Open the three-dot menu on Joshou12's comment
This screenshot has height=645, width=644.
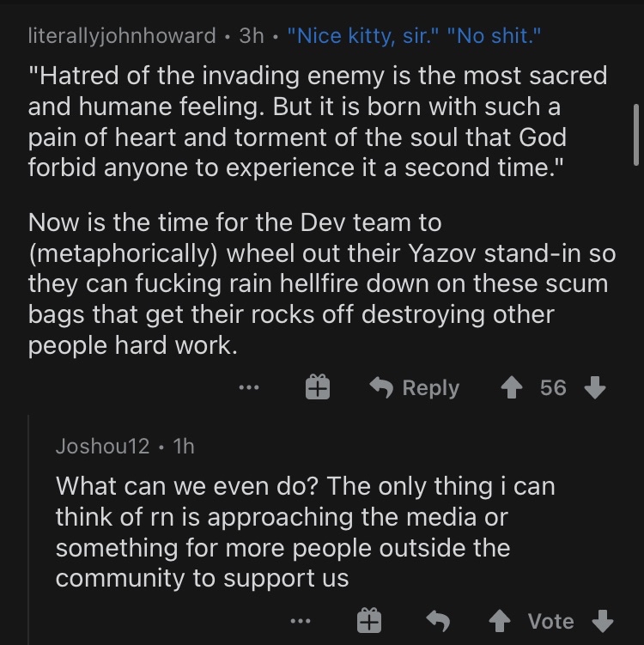click(x=301, y=621)
